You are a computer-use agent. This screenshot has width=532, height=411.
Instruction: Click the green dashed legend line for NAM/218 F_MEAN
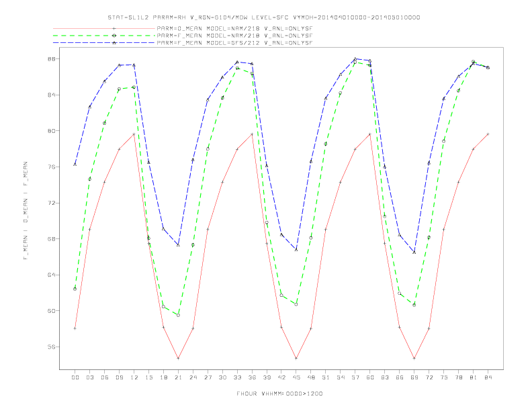point(104,36)
